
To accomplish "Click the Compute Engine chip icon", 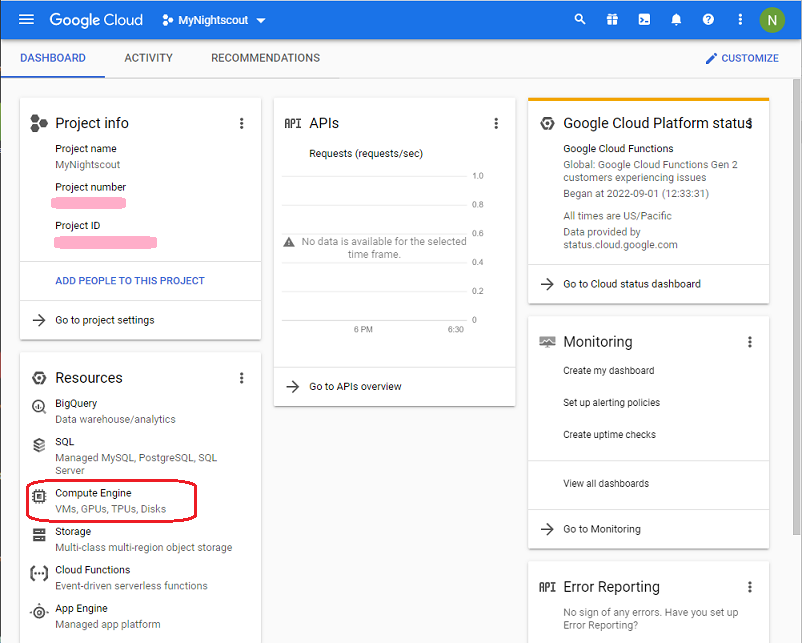I will (x=39, y=496).
